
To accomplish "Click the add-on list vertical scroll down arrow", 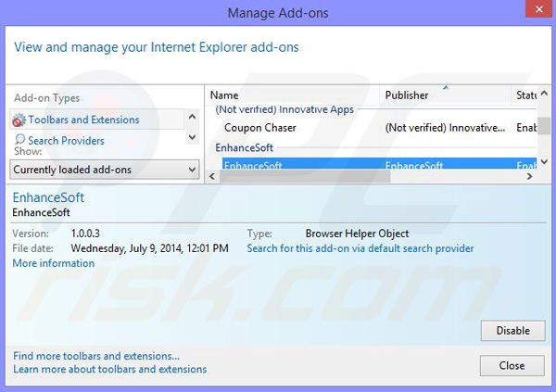I will pyautogui.click(x=544, y=162).
